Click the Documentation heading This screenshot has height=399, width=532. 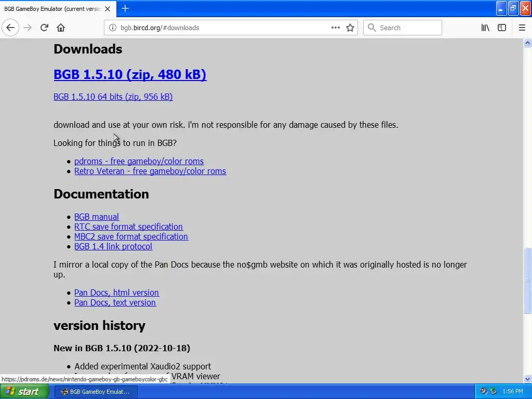tap(101, 194)
